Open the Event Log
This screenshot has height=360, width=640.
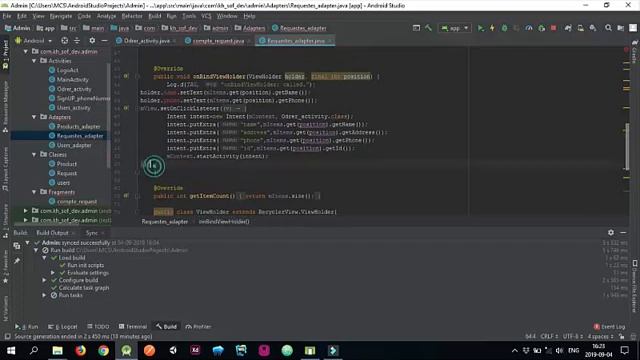(609, 327)
